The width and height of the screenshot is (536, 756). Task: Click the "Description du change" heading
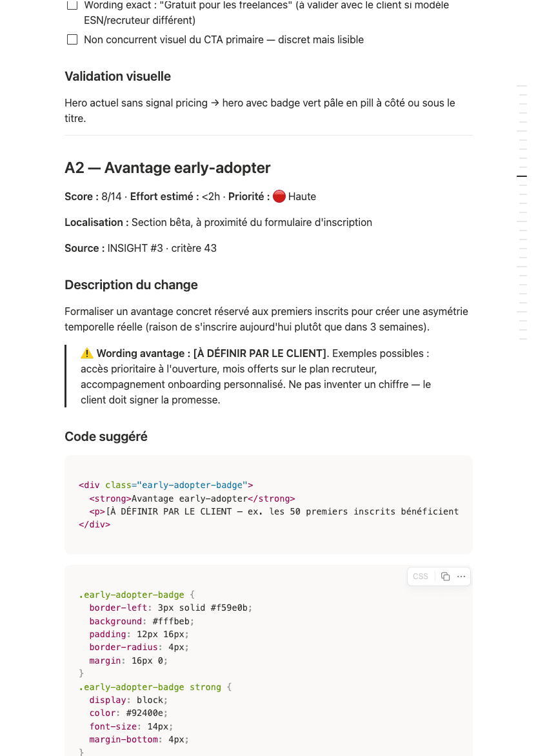(x=131, y=285)
